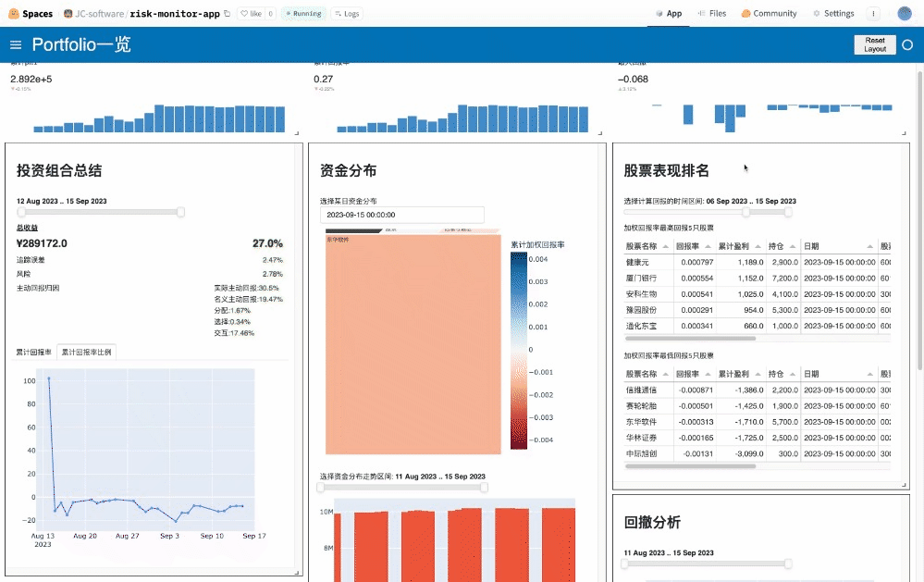The image size is (924, 582).
Task: Click the Reset Layout button
Action: pos(874,43)
